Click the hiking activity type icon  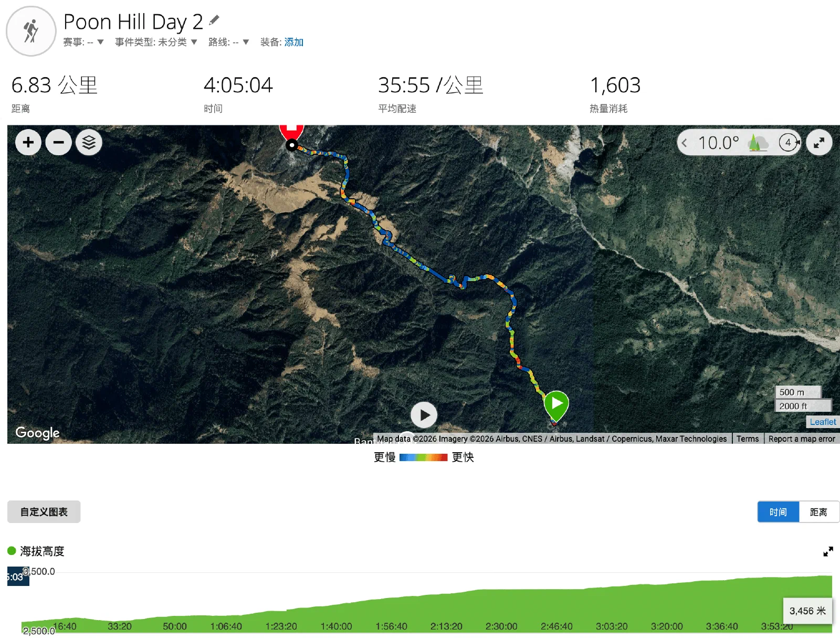point(31,31)
